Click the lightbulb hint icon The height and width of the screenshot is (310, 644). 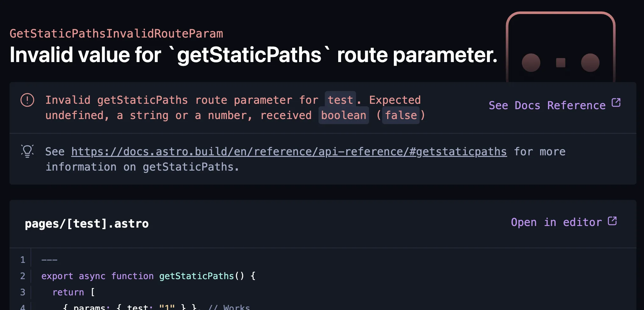[27, 151]
